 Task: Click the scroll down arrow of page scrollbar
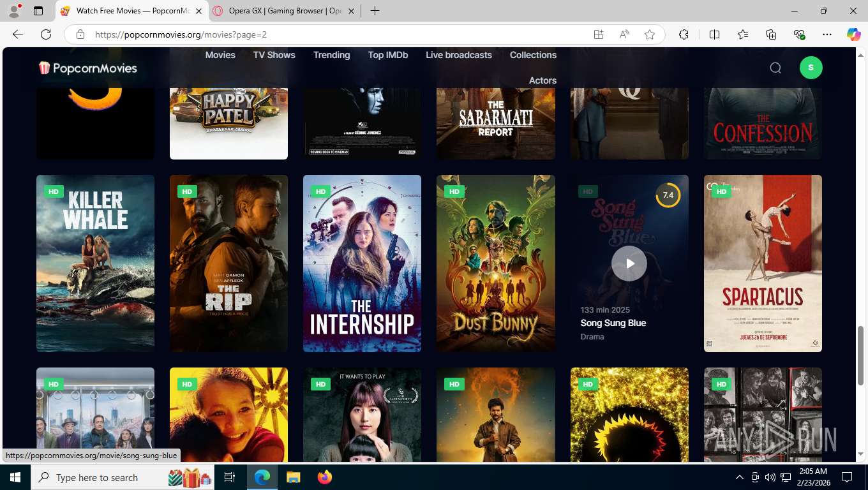coord(860,454)
